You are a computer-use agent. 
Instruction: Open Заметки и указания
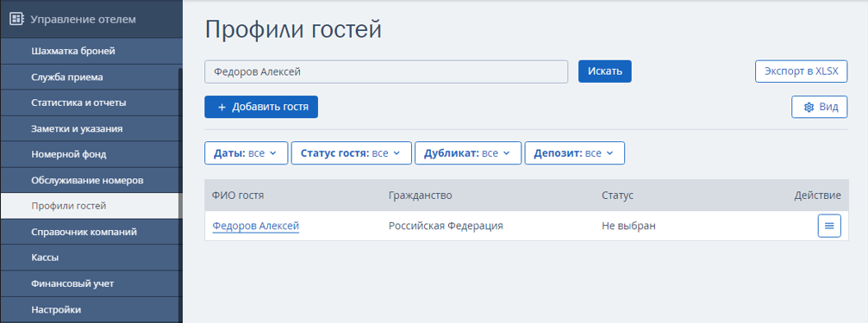[91, 129]
